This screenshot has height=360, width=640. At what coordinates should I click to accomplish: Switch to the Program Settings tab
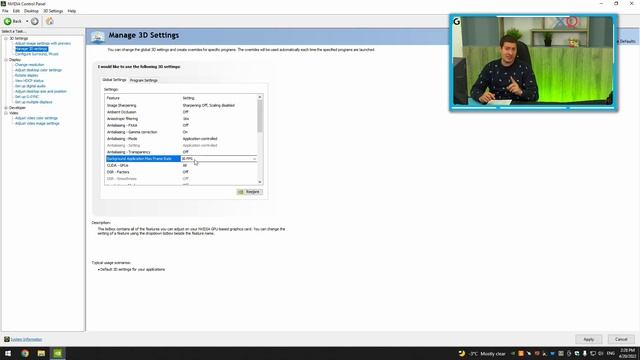pos(144,80)
